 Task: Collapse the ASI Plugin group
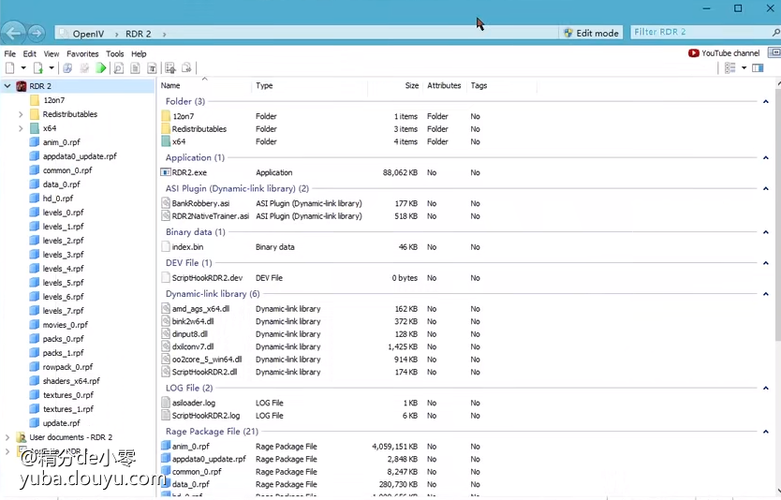pyautogui.click(x=766, y=189)
